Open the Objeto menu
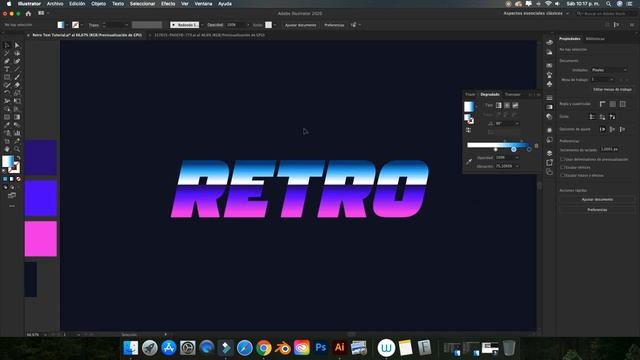The image size is (640, 360). point(98,4)
